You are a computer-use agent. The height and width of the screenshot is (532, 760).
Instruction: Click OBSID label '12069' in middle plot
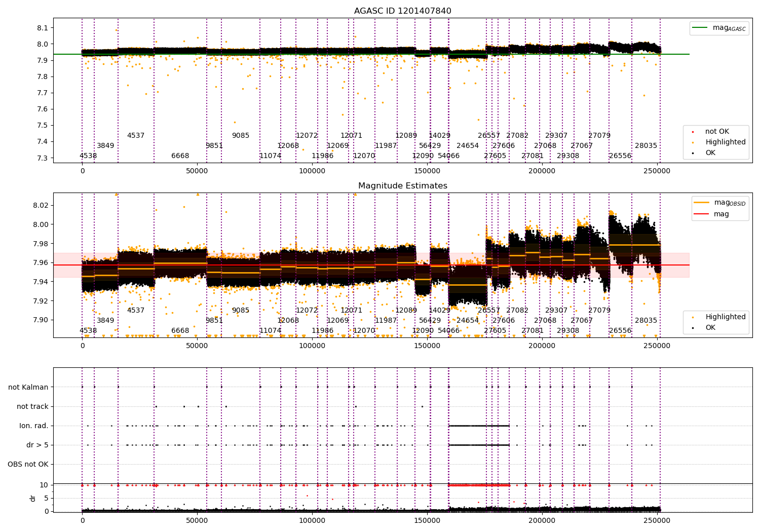click(x=337, y=321)
